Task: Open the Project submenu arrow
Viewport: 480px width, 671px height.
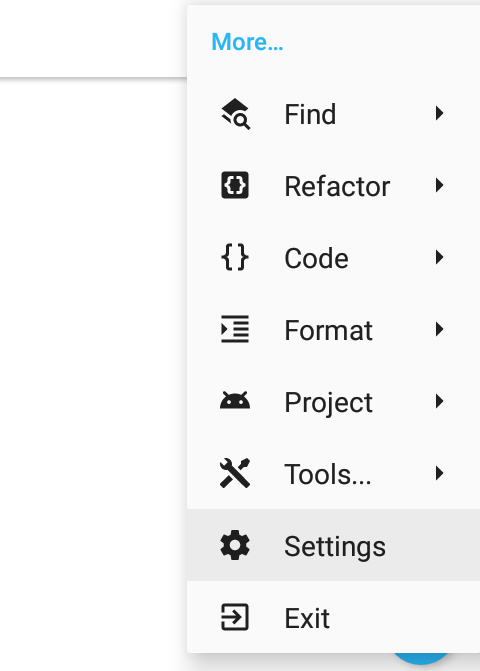Action: click(439, 401)
